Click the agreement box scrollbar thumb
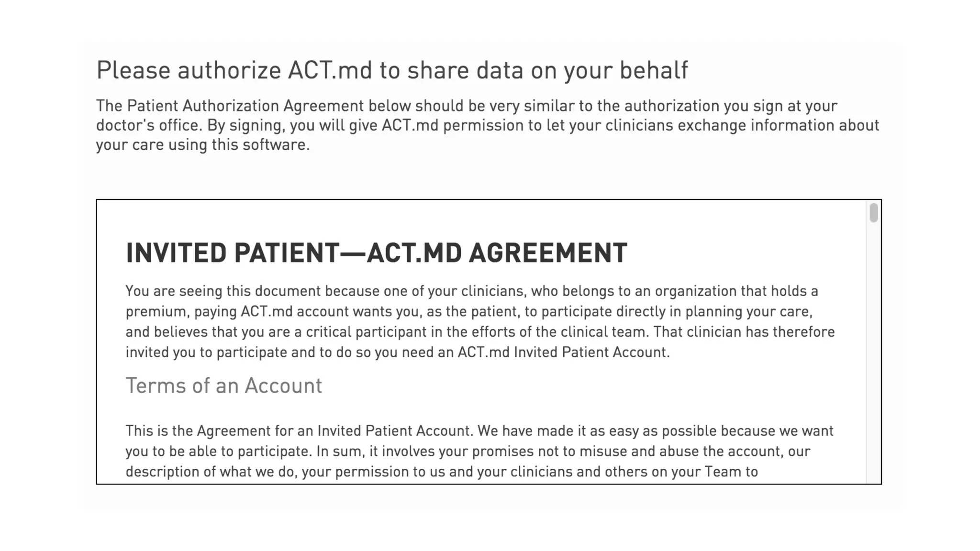This screenshot has height=551, width=980. tap(874, 213)
